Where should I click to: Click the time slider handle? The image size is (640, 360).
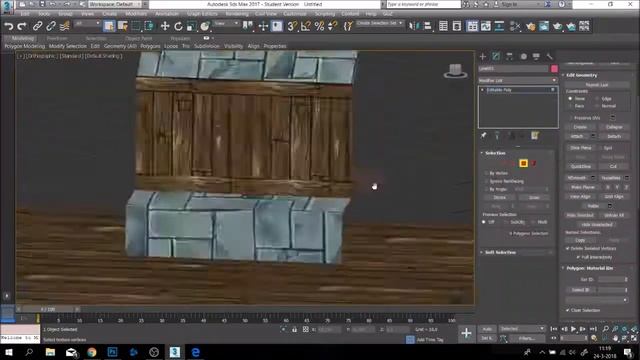(48, 309)
